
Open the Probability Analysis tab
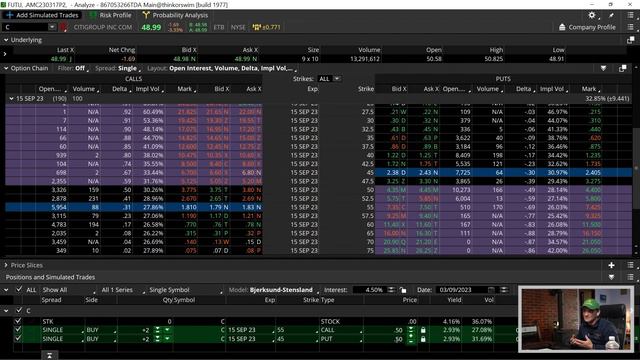pos(175,15)
